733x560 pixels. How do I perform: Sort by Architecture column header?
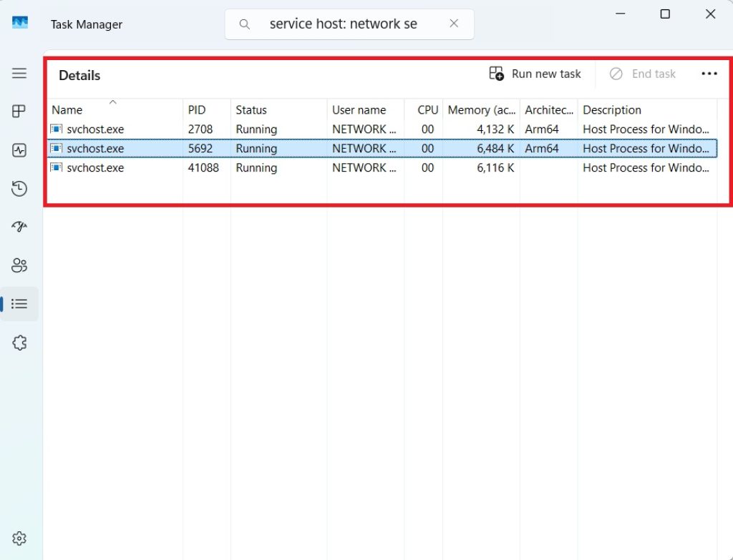click(x=549, y=109)
